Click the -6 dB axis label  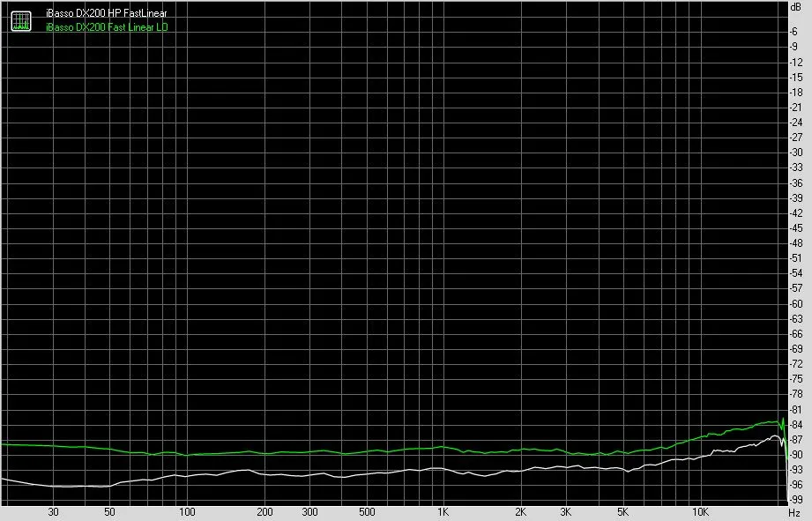[x=793, y=32]
